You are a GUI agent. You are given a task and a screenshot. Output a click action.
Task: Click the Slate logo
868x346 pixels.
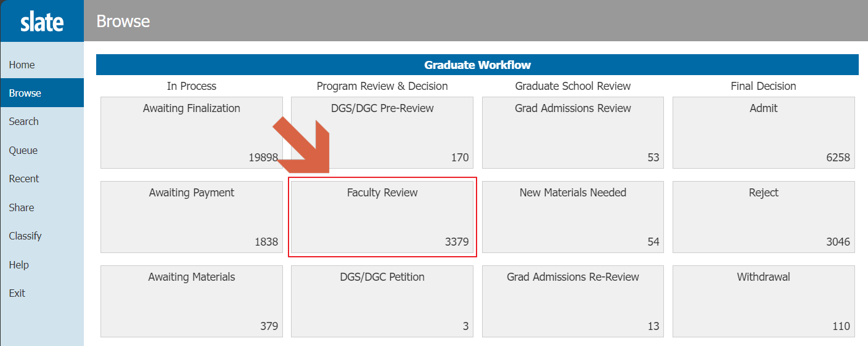click(42, 22)
